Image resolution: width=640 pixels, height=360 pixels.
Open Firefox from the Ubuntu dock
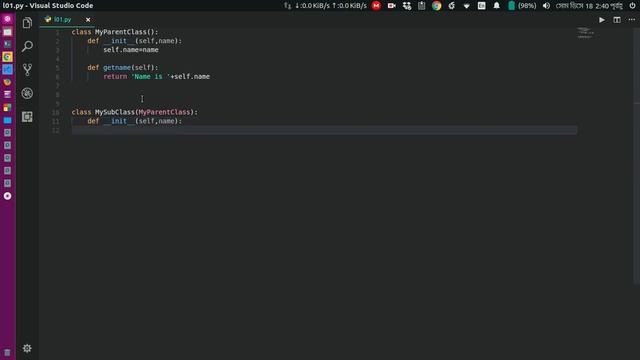pos(7,82)
